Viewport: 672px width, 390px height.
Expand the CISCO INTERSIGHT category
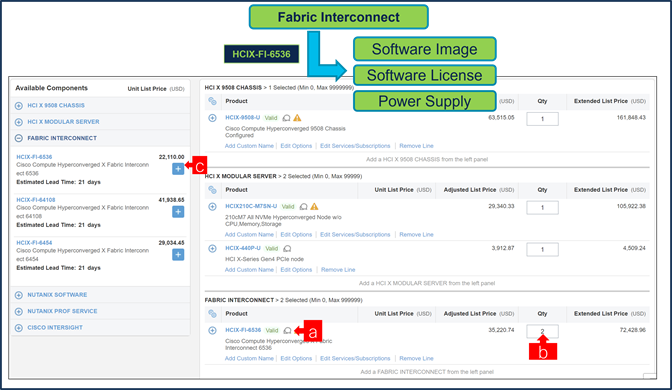coord(18,327)
